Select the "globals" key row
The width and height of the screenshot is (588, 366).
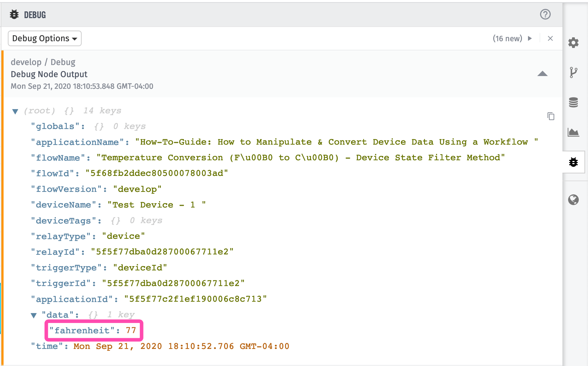point(88,127)
